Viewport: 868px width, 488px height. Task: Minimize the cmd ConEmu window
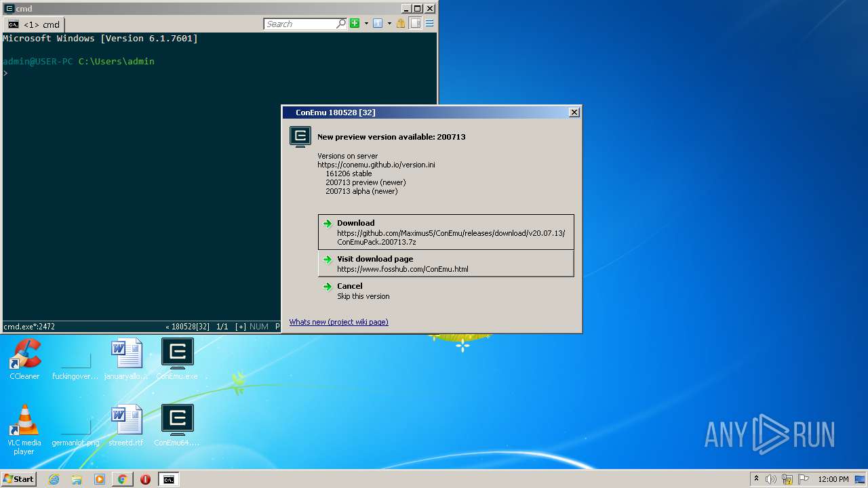tap(406, 8)
